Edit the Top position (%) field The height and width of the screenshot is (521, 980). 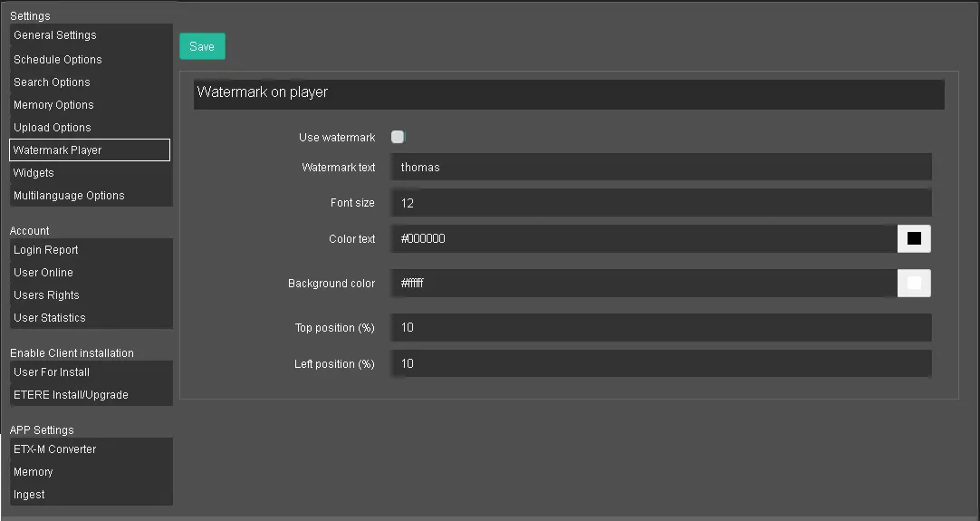coord(660,328)
